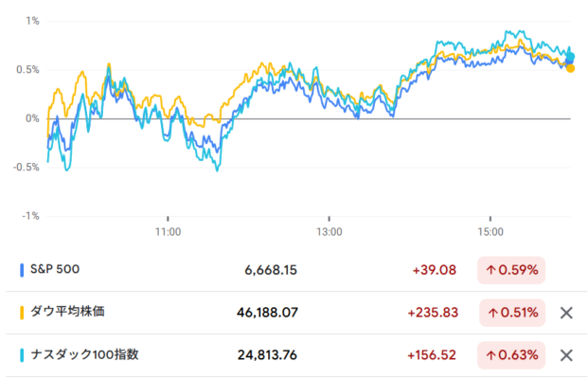The image size is (588, 379).
Task: Open the ダウ平均株価 index name
Action: pyautogui.click(x=70, y=313)
